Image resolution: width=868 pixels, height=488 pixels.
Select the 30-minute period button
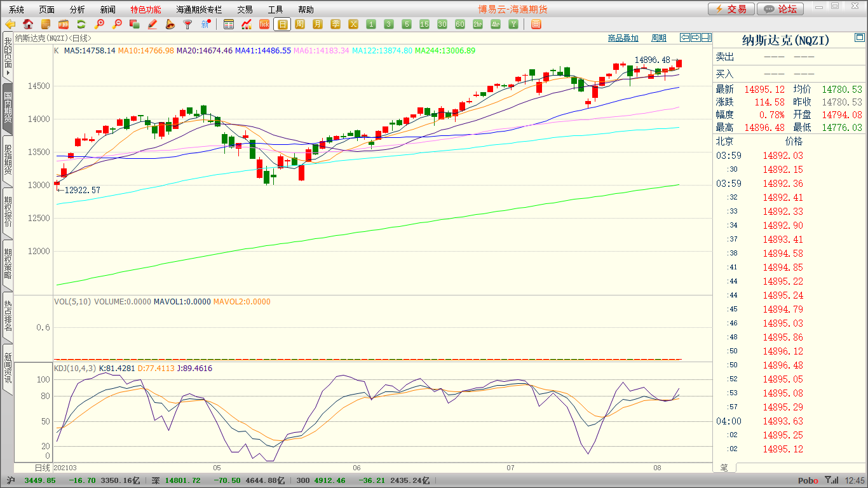click(442, 24)
